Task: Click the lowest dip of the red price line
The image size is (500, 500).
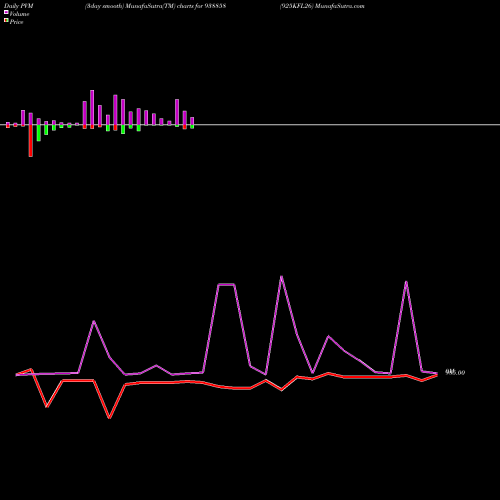Action: [109, 418]
